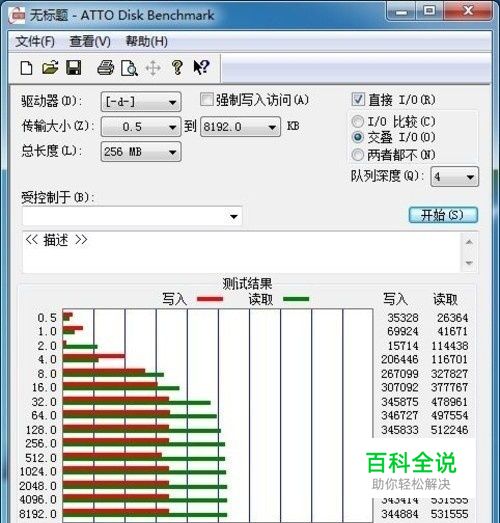
Task: Open a saved benchmark file icon
Action: point(50,68)
